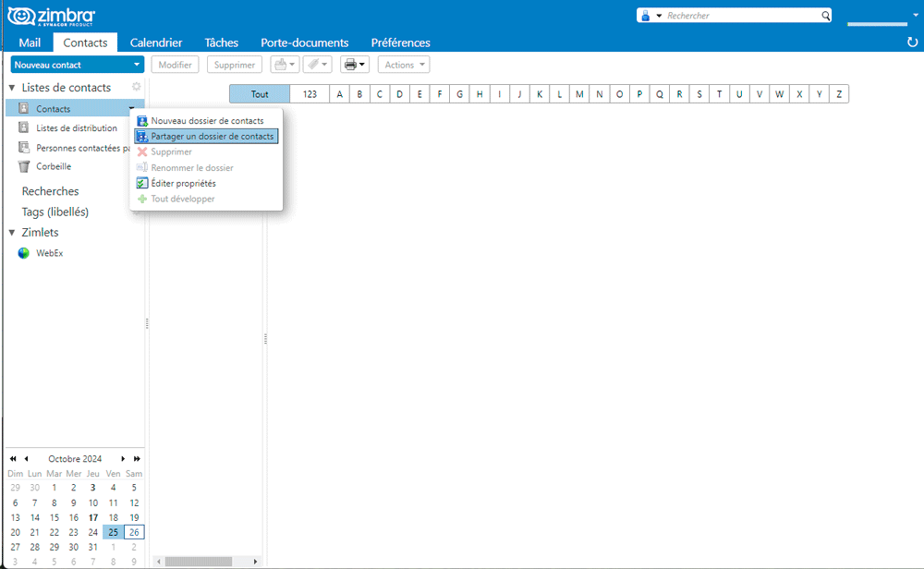924x569 pixels.
Task: Click Tags (libellés) section
Action: tap(55, 212)
